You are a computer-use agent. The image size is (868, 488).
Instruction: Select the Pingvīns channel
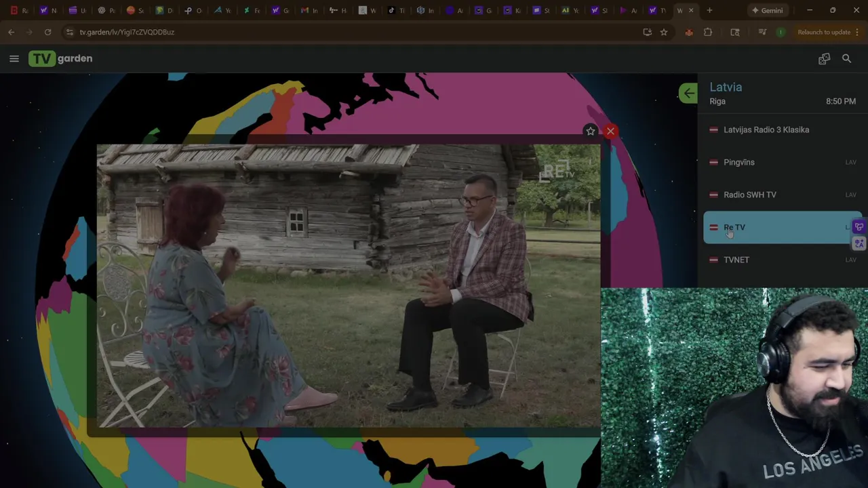tap(783, 162)
